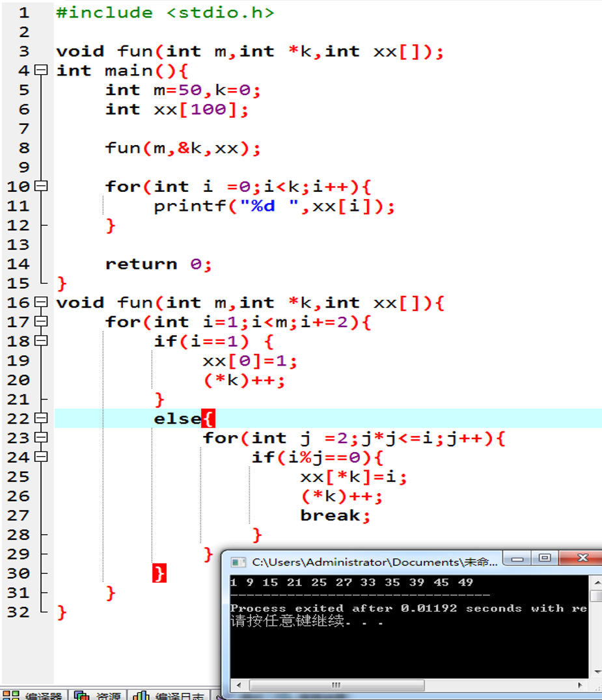The height and width of the screenshot is (700, 602).
Task: Collapse the if(i%j==0) fold on line 24
Action: 41,457
